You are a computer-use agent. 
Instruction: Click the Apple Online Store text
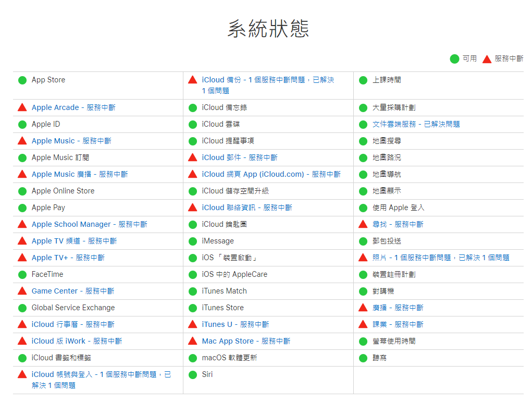tap(63, 191)
